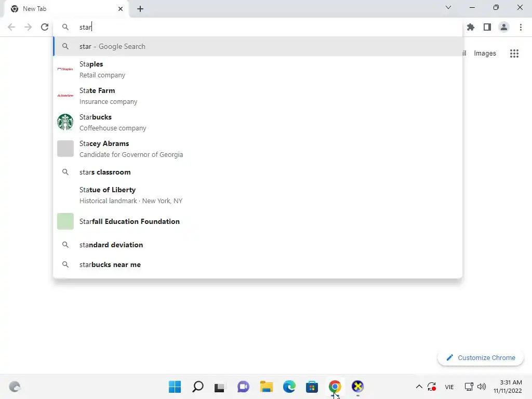
Task: Choose the Starbucks coffeehouse suggestion
Action: pos(258,122)
